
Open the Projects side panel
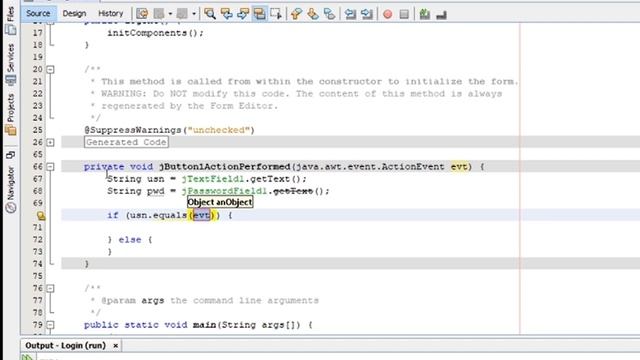click(x=11, y=114)
